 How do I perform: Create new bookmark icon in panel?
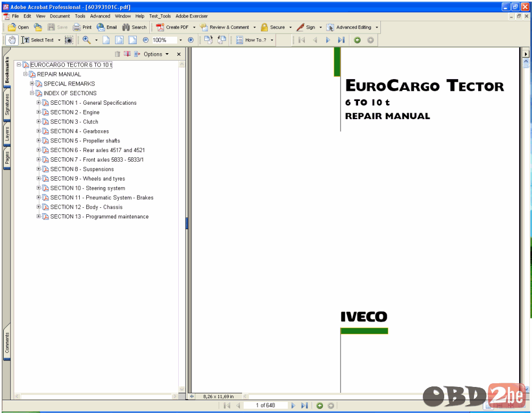(127, 54)
